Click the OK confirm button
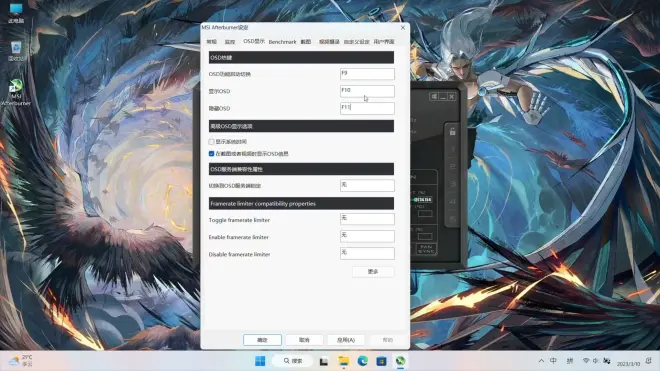 (x=262, y=340)
